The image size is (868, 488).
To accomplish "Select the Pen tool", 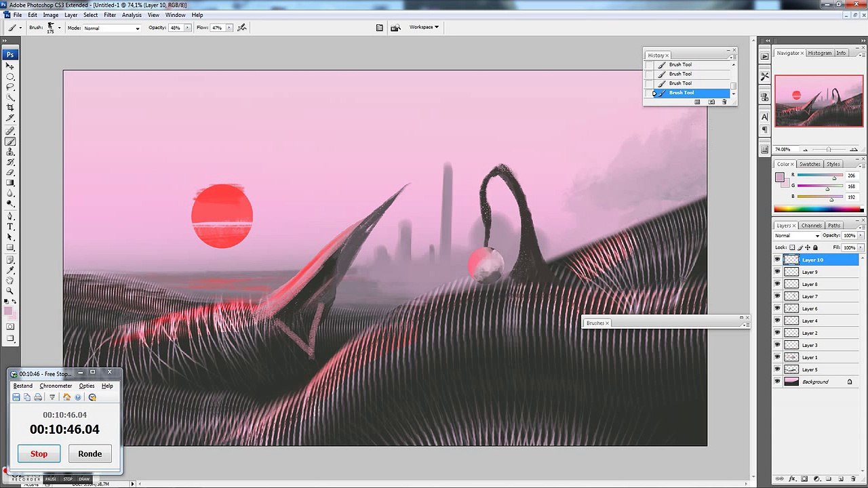I will coord(11,216).
